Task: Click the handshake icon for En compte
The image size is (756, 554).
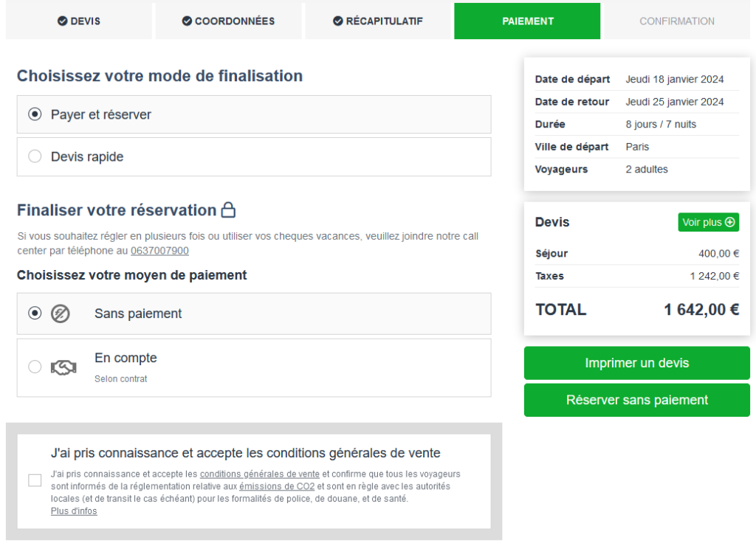Action: point(63,367)
